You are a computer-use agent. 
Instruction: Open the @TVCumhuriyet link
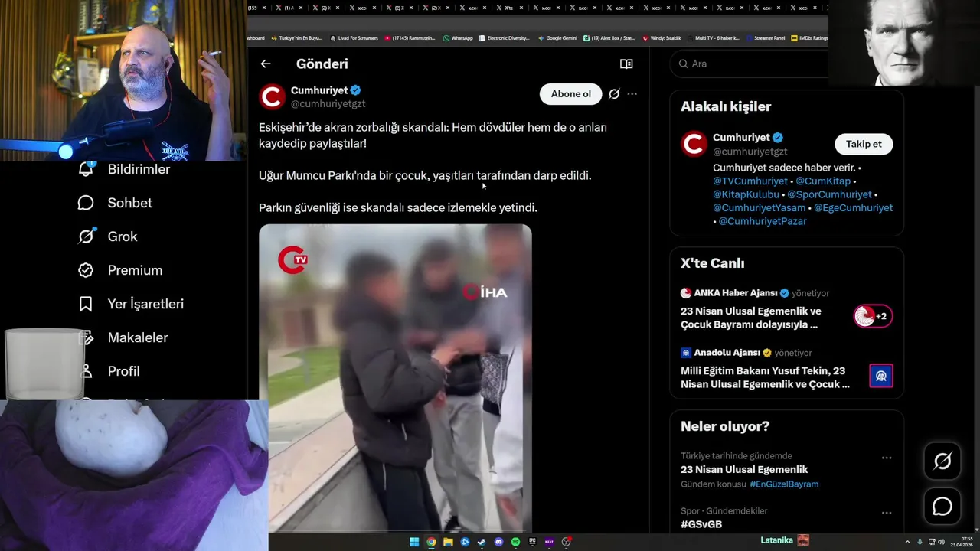pyautogui.click(x=750, y=181)
